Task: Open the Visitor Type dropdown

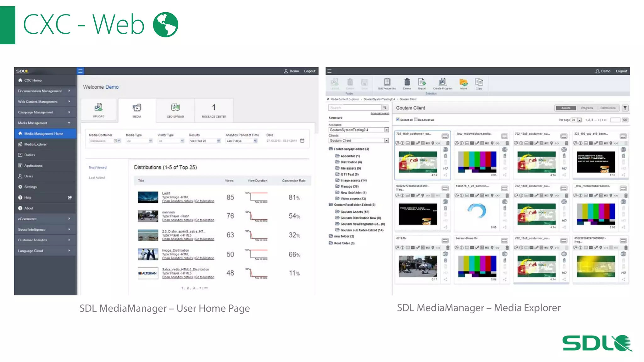Action: 171,141
